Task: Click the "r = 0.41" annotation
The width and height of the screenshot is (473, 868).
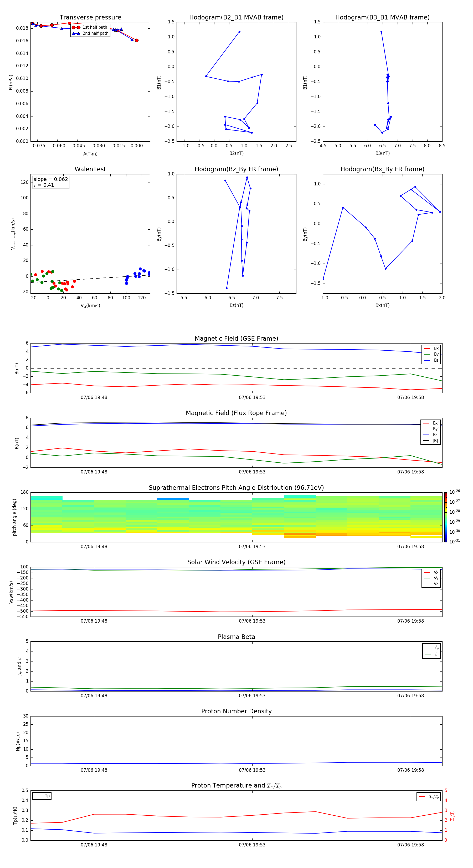Action: click(x=44, y=185)
